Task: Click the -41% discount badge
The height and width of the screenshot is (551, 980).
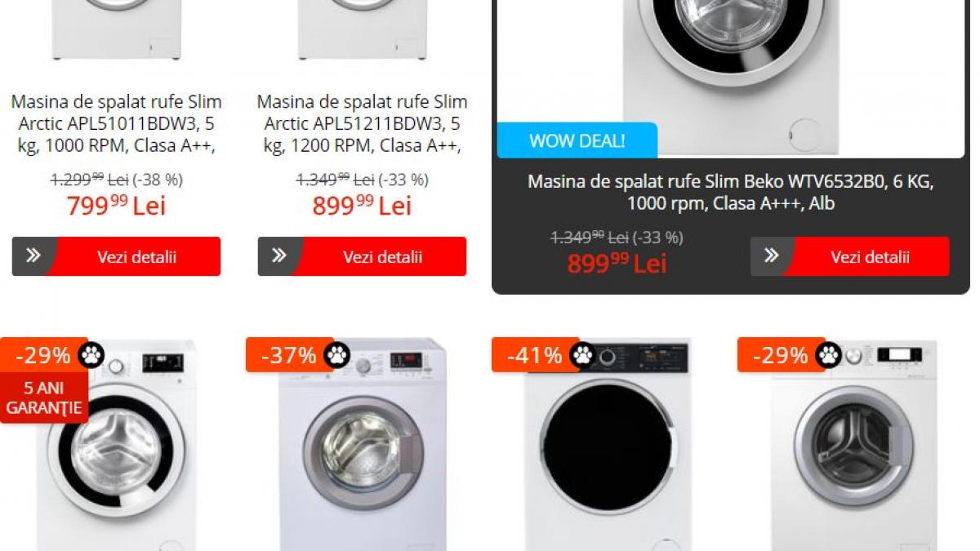Action: click(535, 355)
